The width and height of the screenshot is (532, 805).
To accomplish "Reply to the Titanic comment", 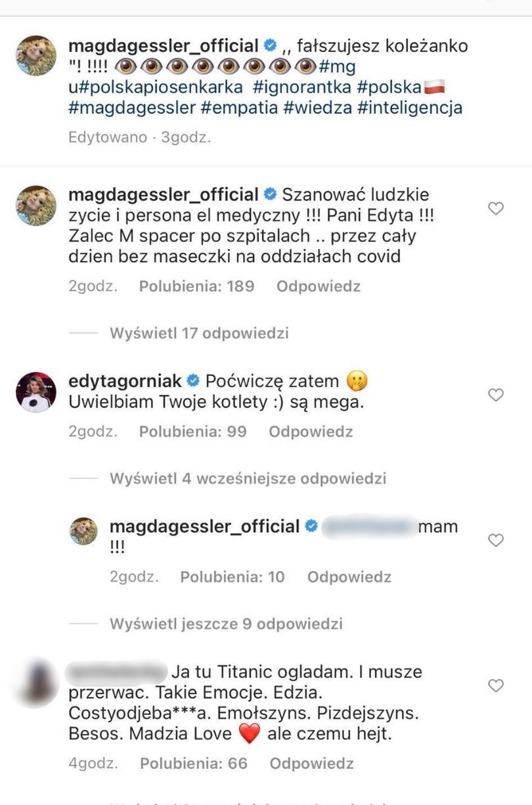I will 311,764.
